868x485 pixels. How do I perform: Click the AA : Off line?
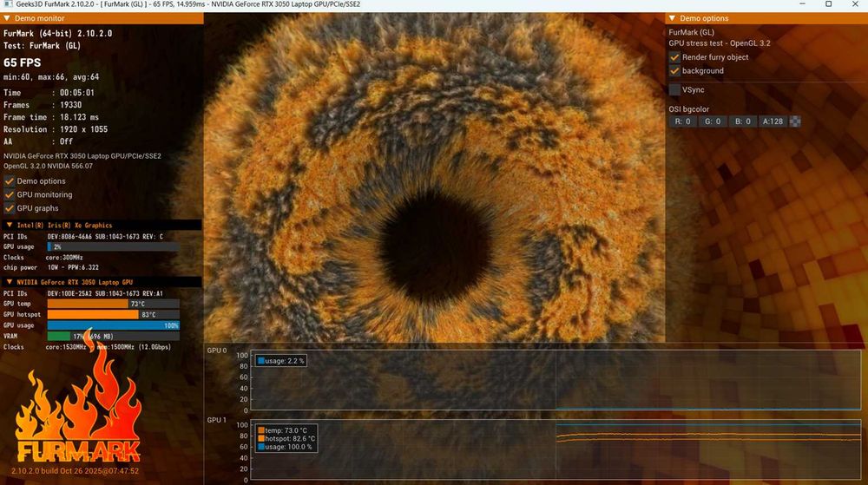pyautogui.click(x=37, y=141)
